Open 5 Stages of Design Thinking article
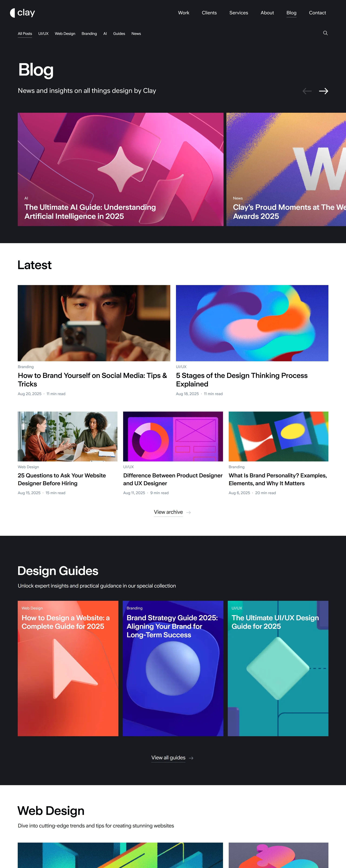 click(242, 380)
